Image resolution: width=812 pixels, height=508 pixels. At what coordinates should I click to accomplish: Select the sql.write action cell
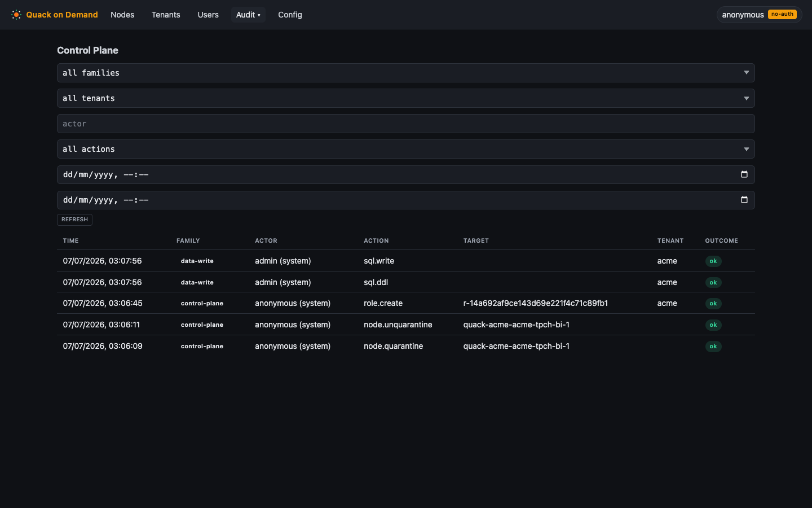coord(379,261)
